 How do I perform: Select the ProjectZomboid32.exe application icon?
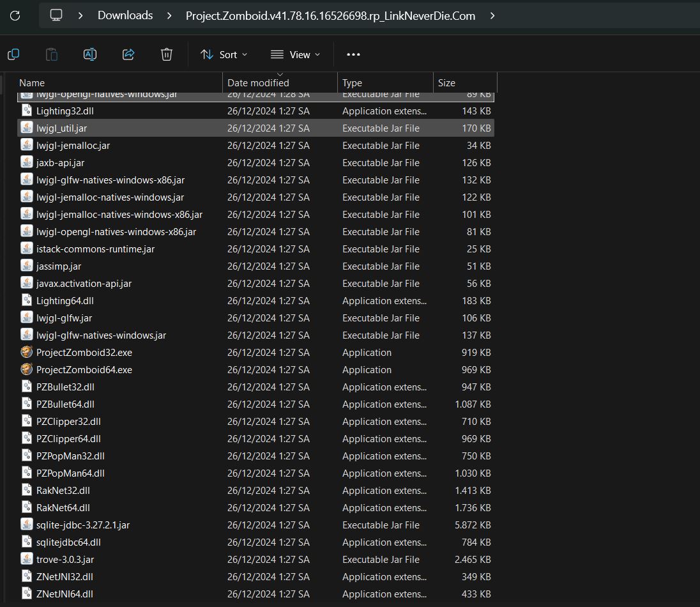(x=26, y=352)
